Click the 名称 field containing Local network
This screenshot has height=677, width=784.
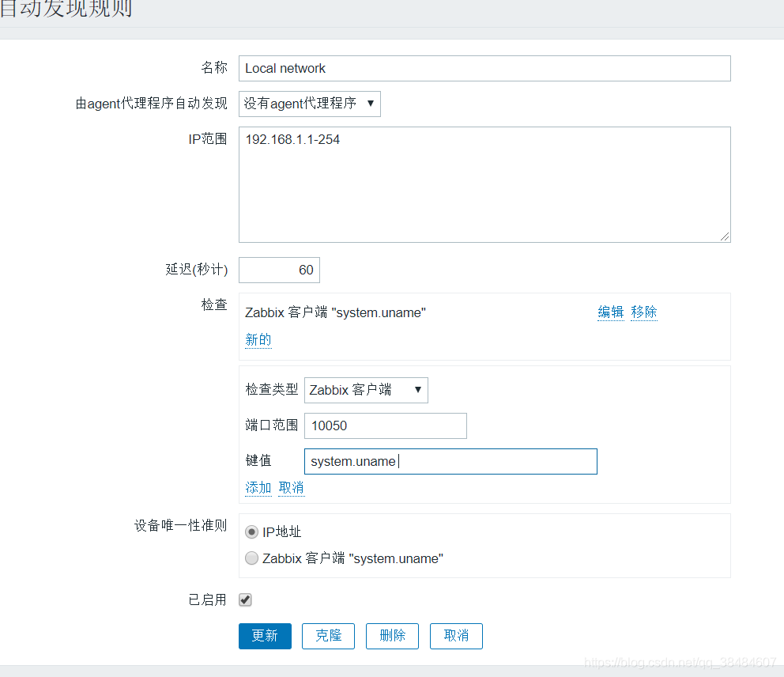[x=484, y=69]
